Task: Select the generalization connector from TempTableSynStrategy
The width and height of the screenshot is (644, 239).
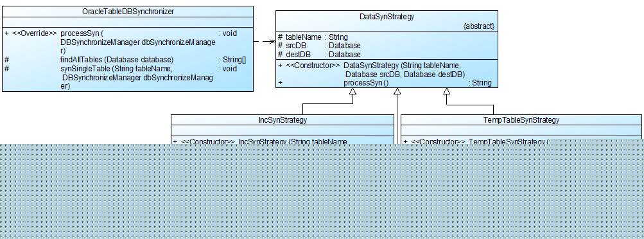Action: [x=470, y=105]
